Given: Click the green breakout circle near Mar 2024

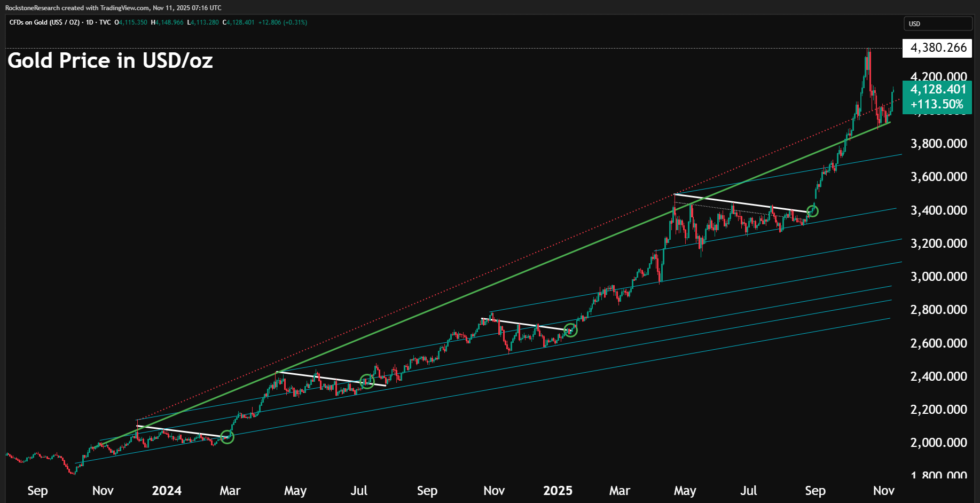Looking at the screenshot, I should (x=228, y=437).
